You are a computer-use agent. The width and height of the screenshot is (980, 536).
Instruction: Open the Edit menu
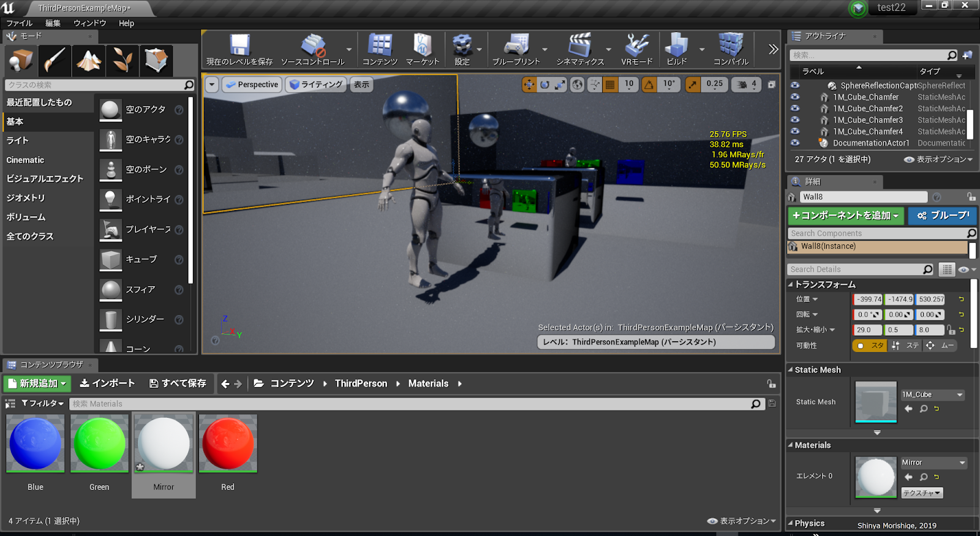(53, 23)
